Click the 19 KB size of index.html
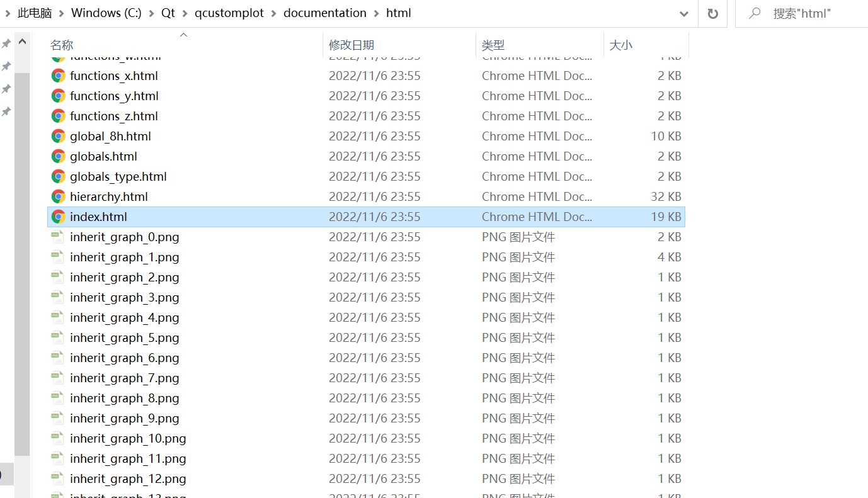Screen dimensions: 868x498 point(666,217)
